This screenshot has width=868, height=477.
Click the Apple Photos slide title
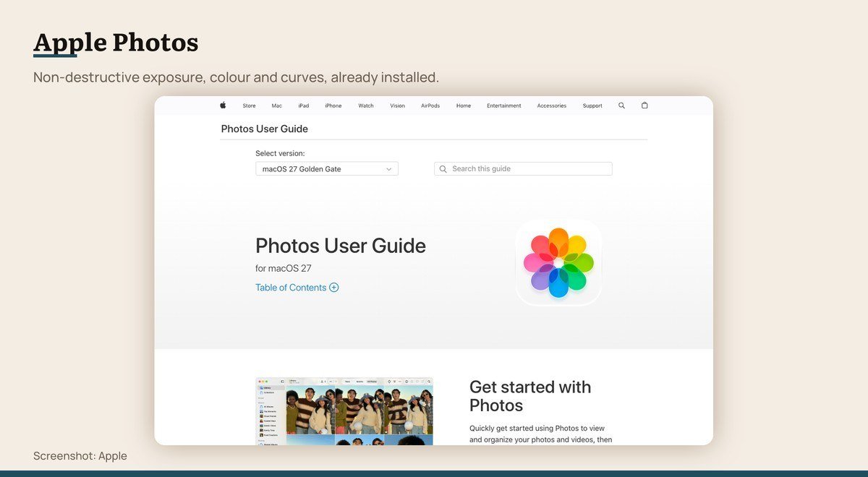tap(116, 43)
